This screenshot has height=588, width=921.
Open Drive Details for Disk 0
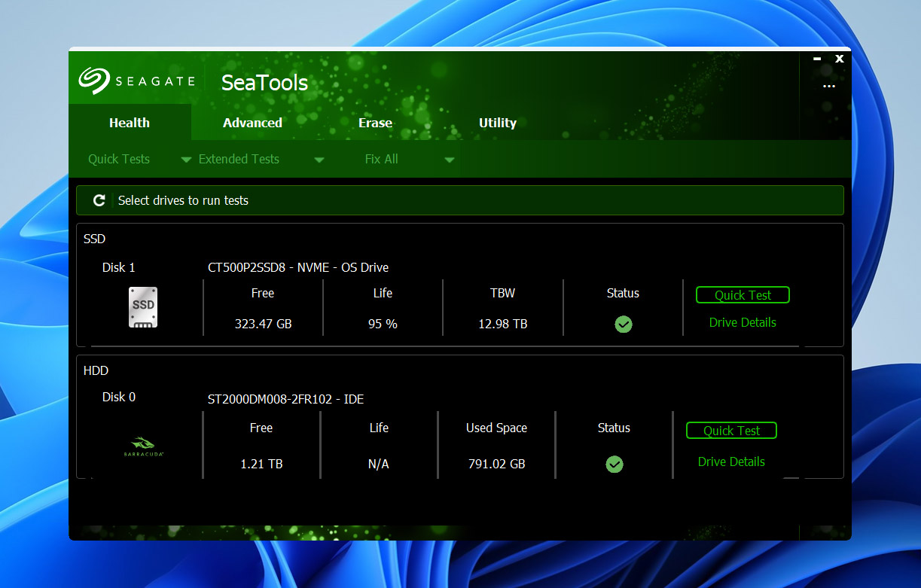click(731, 462)
